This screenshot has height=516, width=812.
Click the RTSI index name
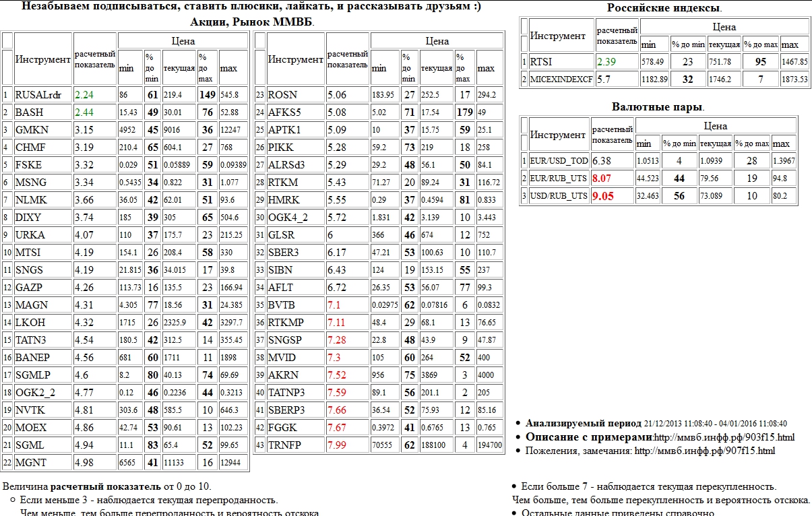tap(541, 62)
